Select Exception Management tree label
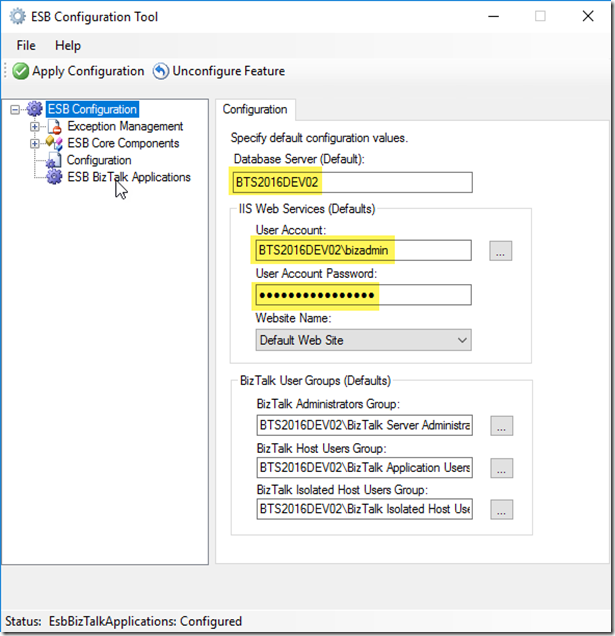 (x=125, y=127)
